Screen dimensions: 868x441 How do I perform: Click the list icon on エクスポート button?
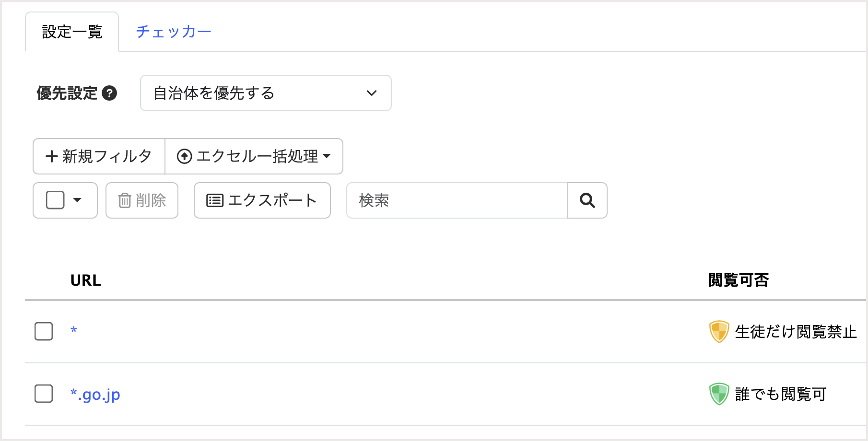[x=214, y=200]
